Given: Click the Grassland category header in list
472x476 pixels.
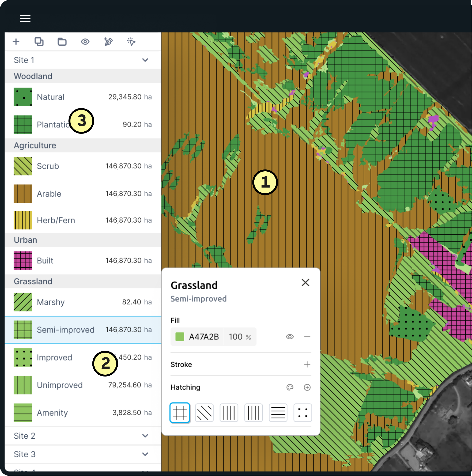Looking at the screenshot, I should (83, 281).
